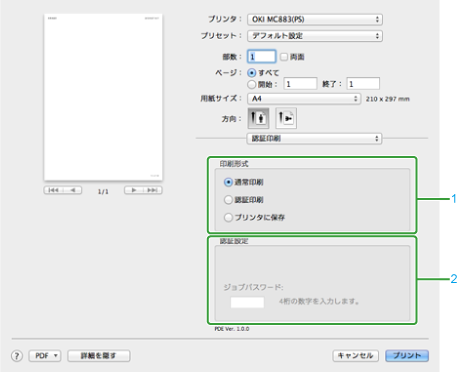Enable the 両面 two-sided checkbox
The height and width of the screenshot is (372, 460).
tap(284, 57)
